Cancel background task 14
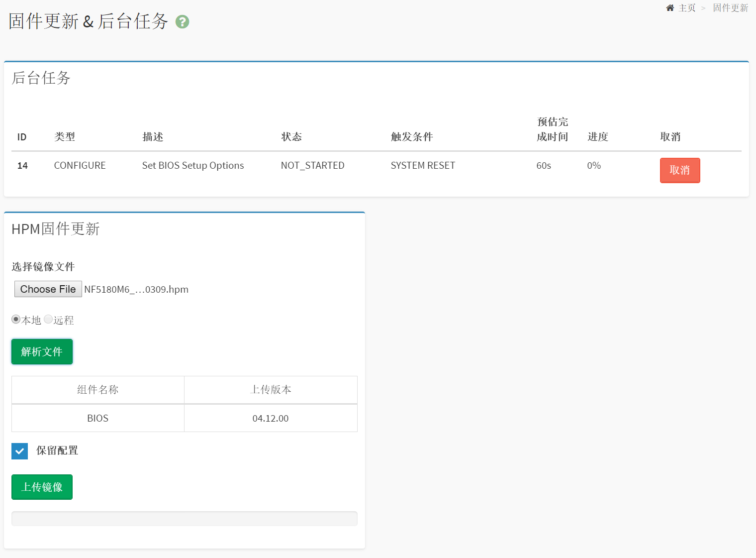This screenshot has width=756, height=558. click(x=679, y=170)
